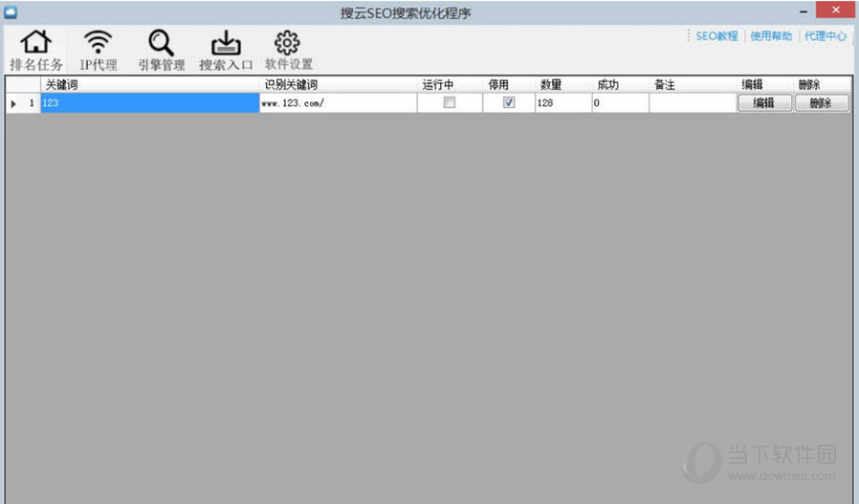Close the 搜云SEO window

[x=835, y=10]
